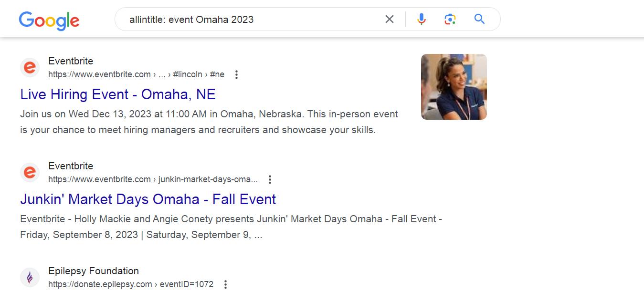The width and height of the screenshot is (644, 290).
Task: Open the 'Live Hiring Event - Omaha, NE' link
Action: coord(118,94)
